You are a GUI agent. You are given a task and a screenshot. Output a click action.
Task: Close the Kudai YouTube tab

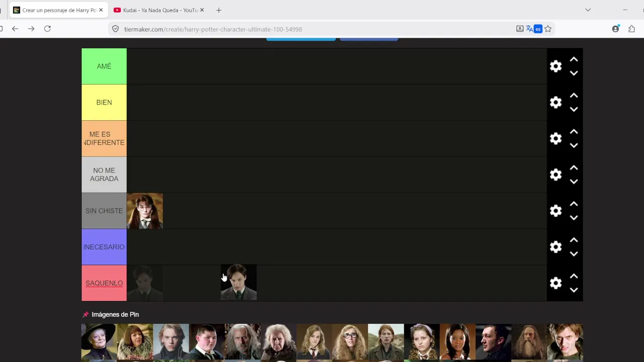pyautogui.click(x=201, y=10)
